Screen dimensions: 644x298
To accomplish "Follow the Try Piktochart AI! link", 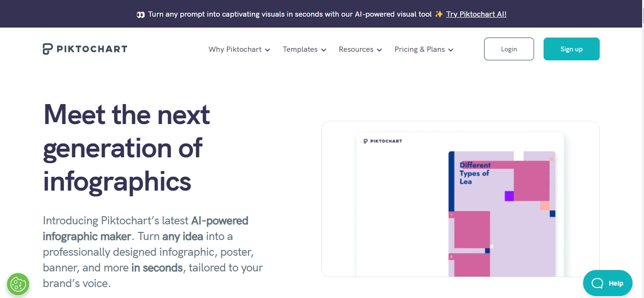I will 476,14.
